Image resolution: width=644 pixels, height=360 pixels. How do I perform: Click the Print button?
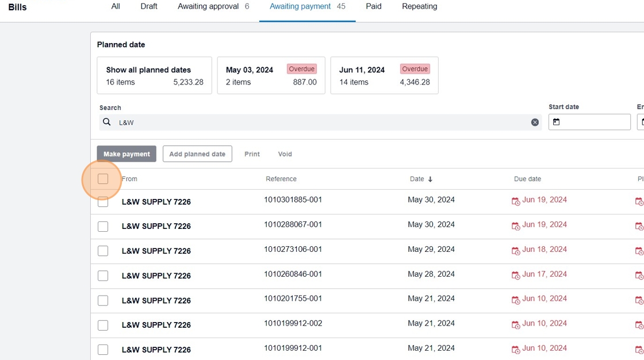(252, 154)
